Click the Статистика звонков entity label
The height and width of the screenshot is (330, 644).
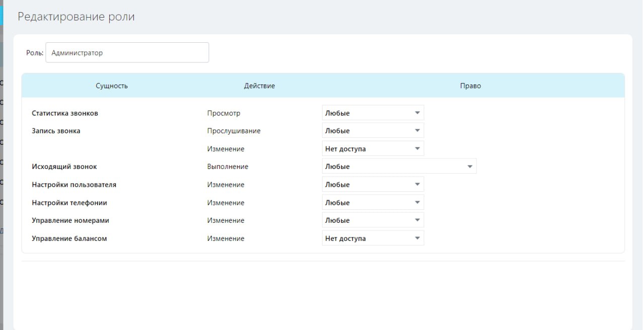(x=65, y=113)
